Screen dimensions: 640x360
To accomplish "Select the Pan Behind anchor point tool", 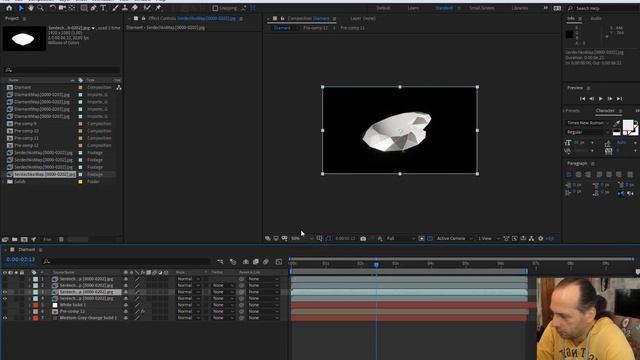I will (x=72, y=8).
